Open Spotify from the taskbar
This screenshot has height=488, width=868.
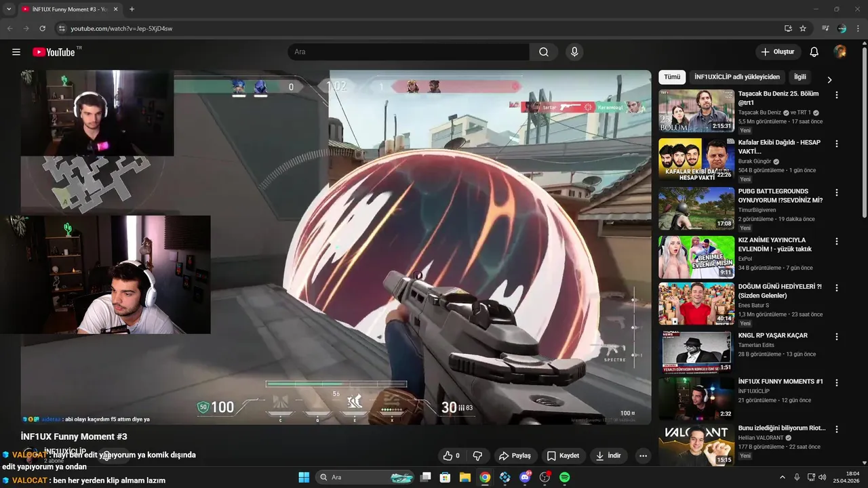pyautogui.click(x=564, y=477)
